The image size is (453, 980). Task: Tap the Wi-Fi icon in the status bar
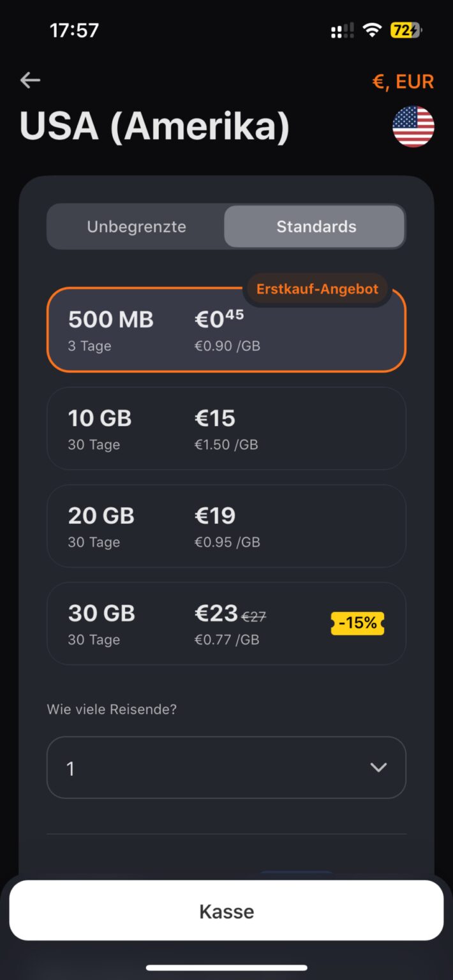coord(373,30)
